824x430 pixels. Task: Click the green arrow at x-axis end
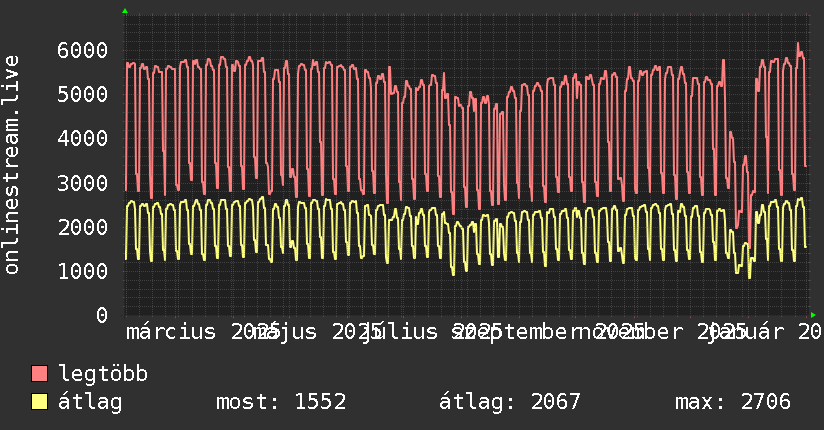coord(813,315)
